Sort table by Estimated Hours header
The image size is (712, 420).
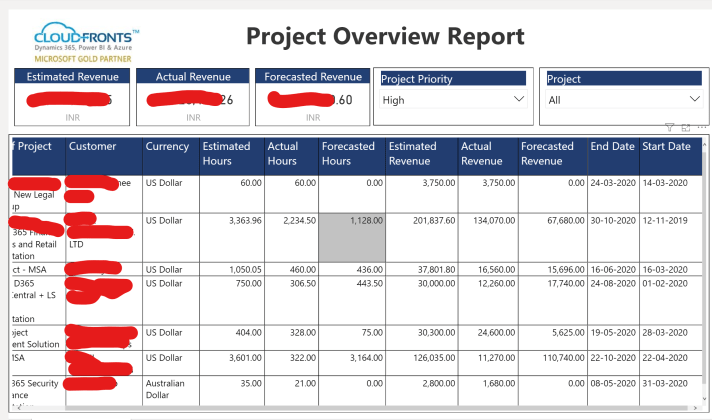229,154
